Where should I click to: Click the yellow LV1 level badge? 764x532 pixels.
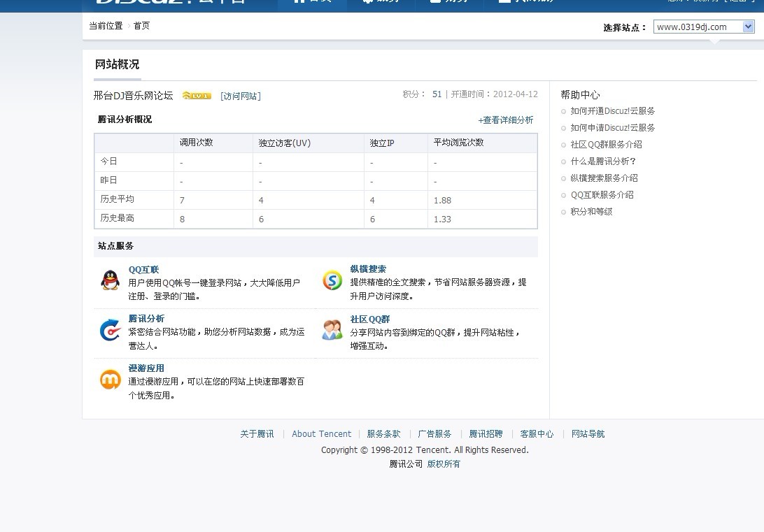pyautogui.click(x=197, y=96)
